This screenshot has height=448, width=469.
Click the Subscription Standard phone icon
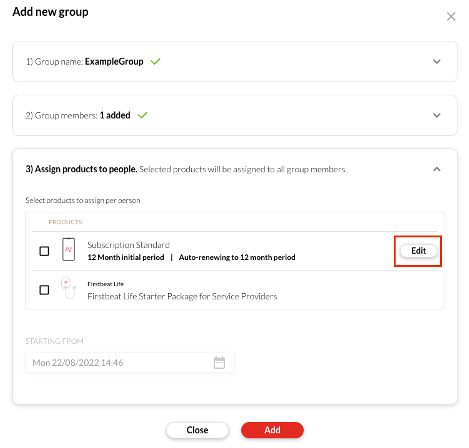click(68, 249)
